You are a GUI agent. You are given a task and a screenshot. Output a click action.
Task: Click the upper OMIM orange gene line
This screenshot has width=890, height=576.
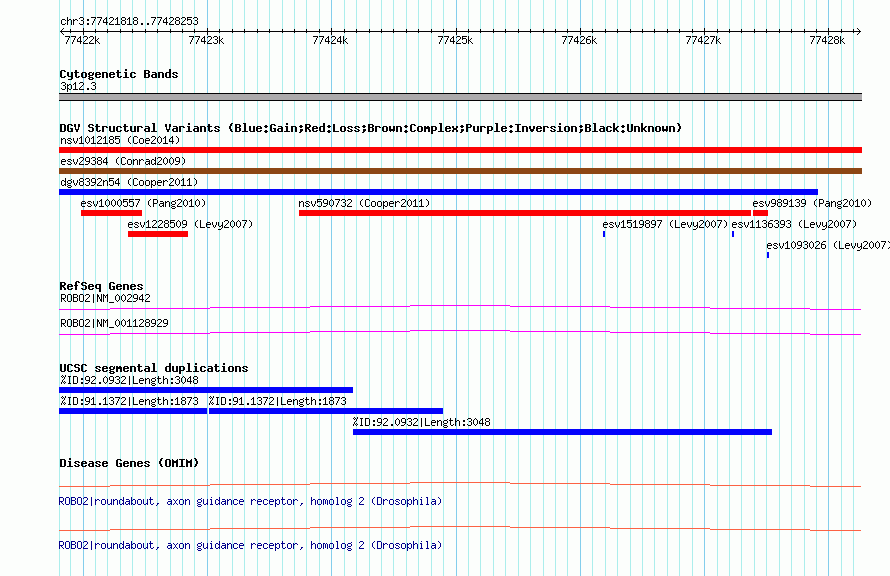click(x=460, y=485)
